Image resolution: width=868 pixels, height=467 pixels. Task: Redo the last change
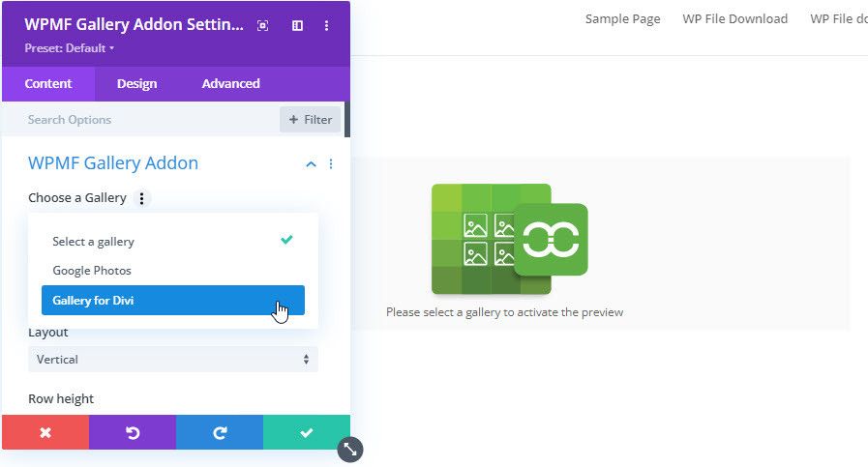(x=220, y=432)
